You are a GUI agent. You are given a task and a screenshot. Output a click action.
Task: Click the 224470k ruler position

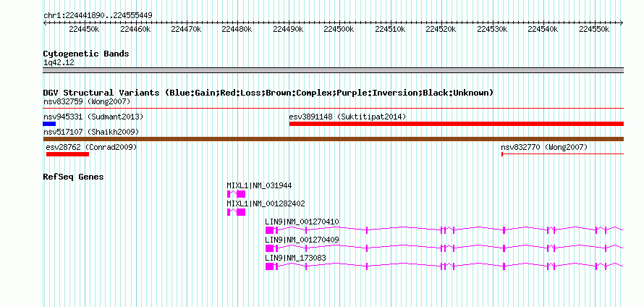click(186, 29)
